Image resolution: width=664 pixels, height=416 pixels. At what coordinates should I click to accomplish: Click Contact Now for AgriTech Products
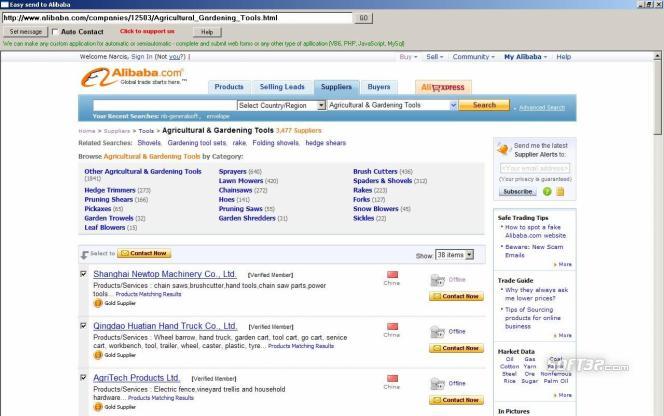click(456, 400)
